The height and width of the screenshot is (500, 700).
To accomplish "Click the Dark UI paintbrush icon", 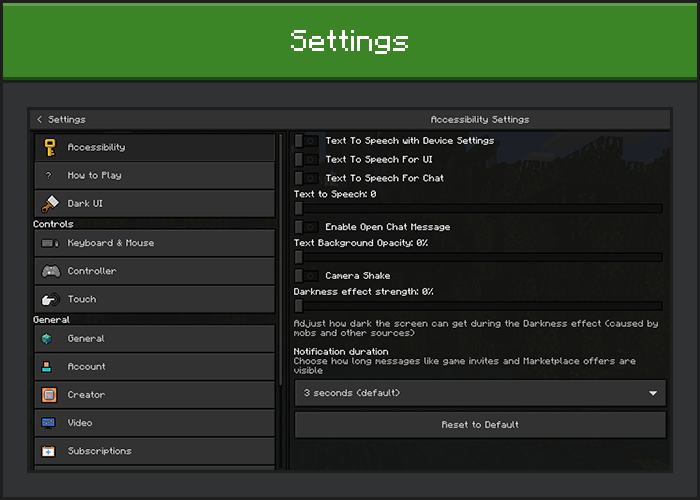I will pos(49,203).
